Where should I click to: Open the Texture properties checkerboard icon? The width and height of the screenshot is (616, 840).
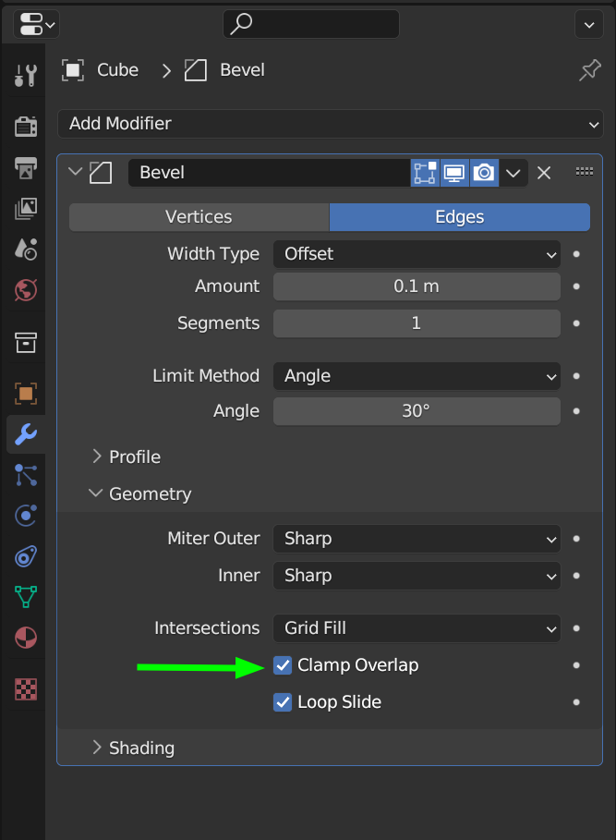pos(26,688)
